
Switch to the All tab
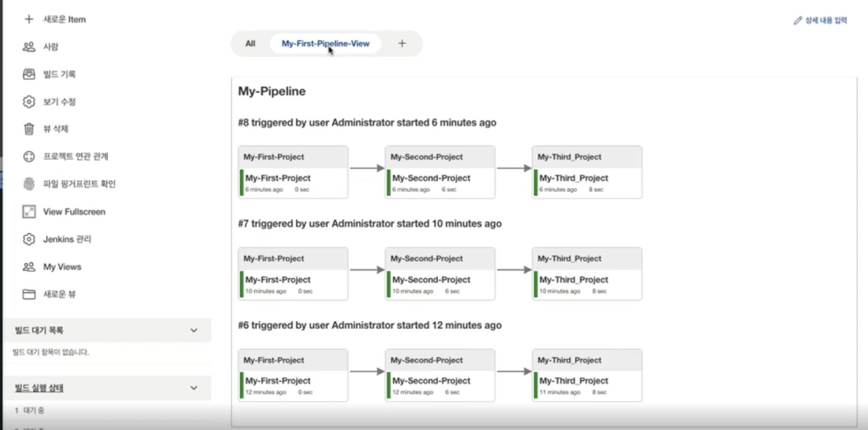click(250, 44)
